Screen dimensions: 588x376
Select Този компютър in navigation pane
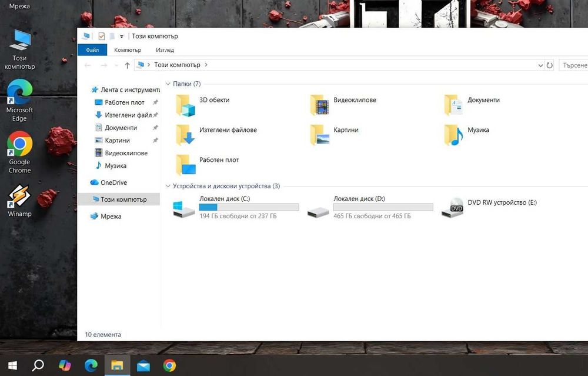119,199
